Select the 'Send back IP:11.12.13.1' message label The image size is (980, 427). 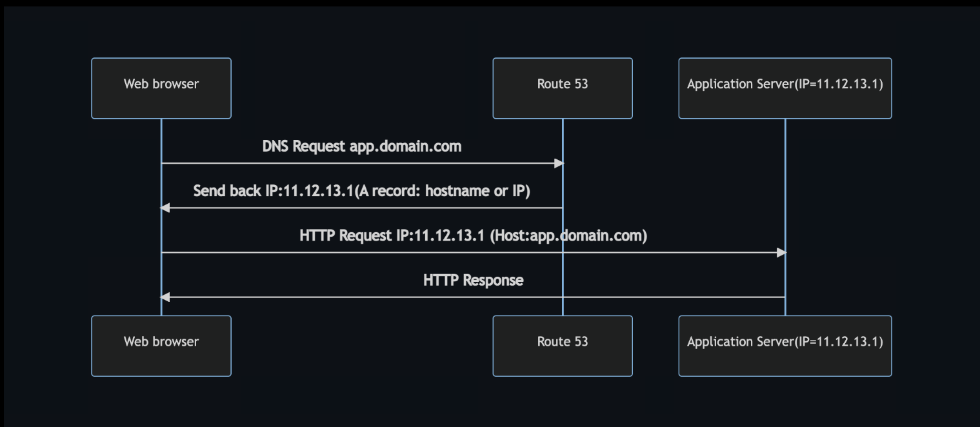[x=361, y=192]
